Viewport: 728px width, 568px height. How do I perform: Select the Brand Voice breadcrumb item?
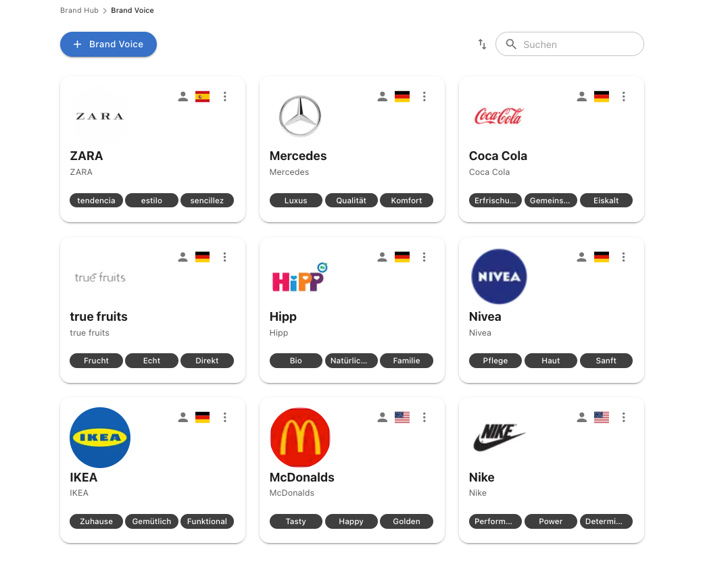tap(132, 11)
